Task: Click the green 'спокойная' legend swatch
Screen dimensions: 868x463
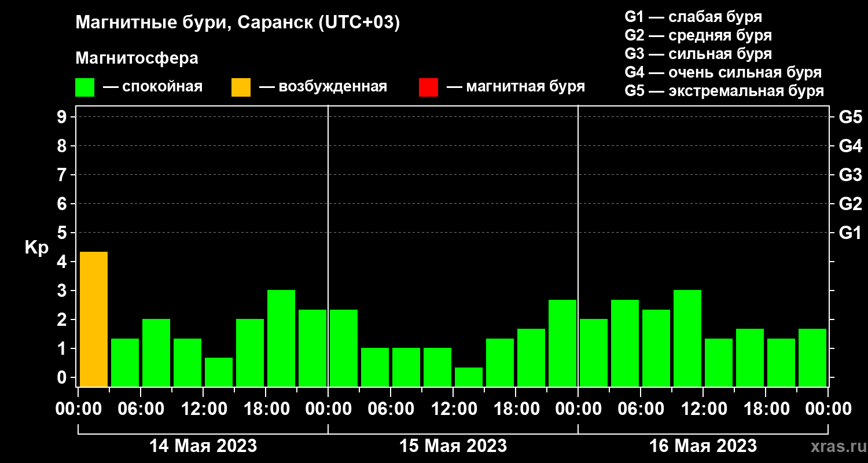Action: click(x=84, y=87)
